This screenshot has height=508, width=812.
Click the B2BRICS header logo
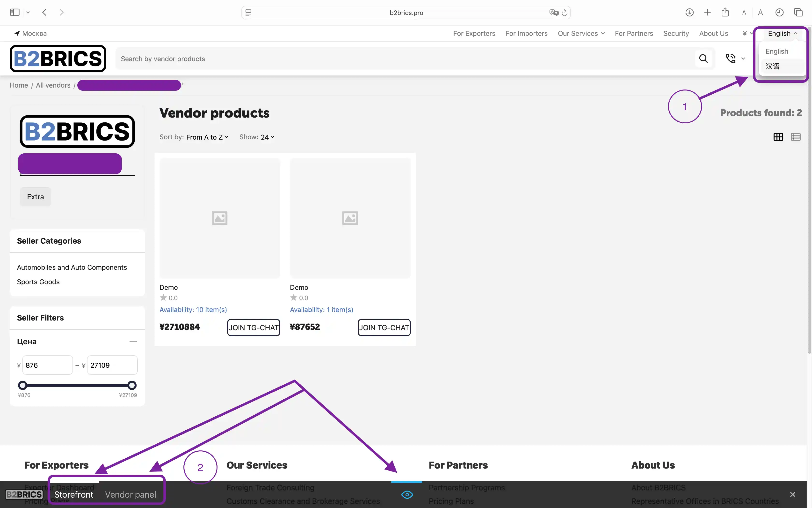(58, 59)
